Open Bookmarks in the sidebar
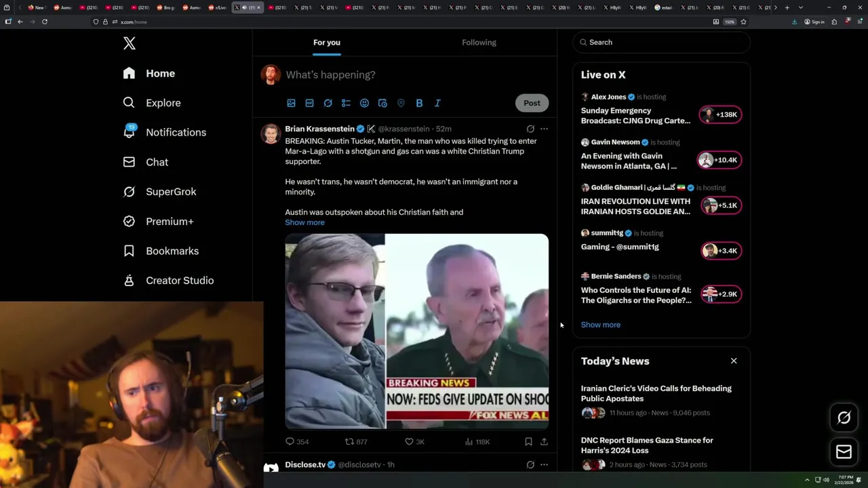 [161, 251]
